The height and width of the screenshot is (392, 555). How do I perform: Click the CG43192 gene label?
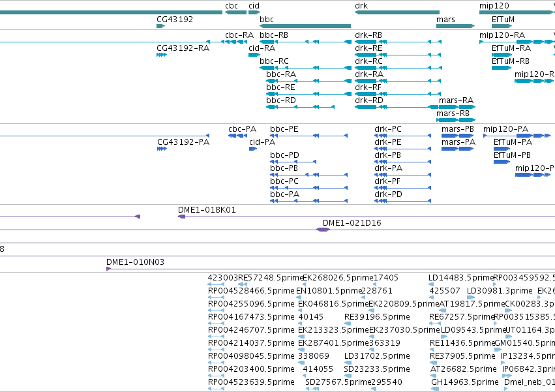[x=175, y=19]
